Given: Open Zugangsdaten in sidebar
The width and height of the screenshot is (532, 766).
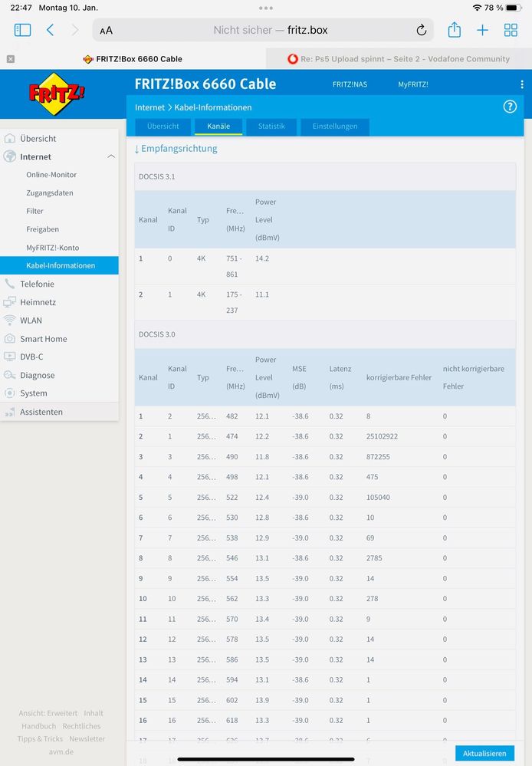Looking at the screenshot, I should tap(50, 193).
